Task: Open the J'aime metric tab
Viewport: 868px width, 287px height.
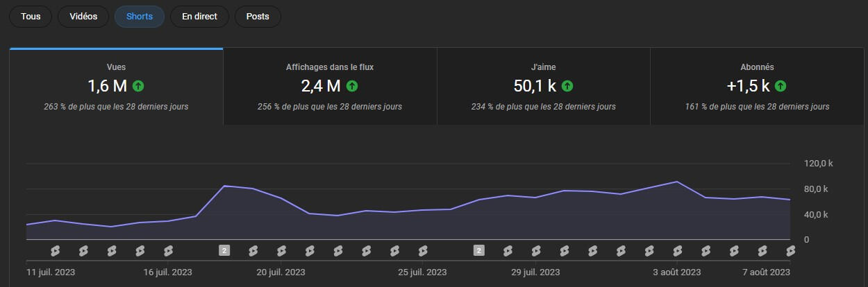Action: pyautogui.click(x=543, y=87)
